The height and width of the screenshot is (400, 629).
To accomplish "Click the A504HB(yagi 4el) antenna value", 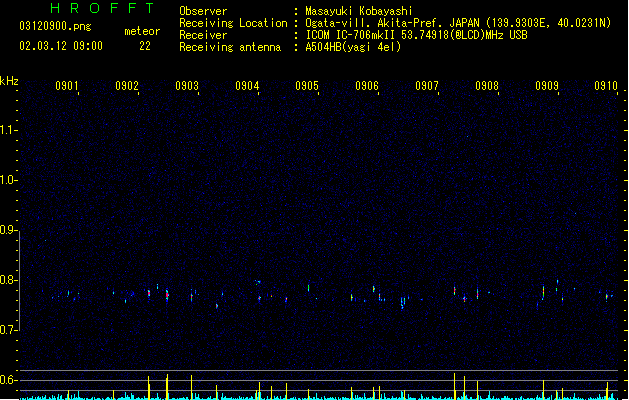I will 353,47.
